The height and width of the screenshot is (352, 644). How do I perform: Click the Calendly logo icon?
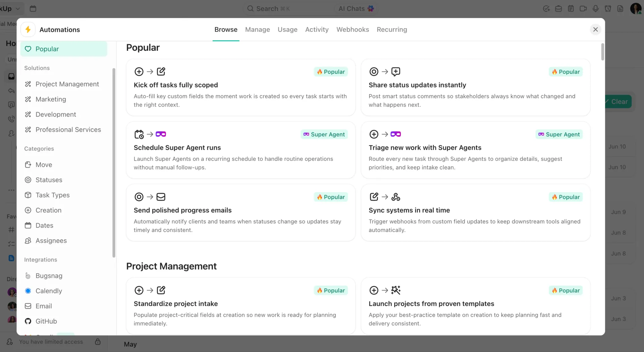click(28, 291)
